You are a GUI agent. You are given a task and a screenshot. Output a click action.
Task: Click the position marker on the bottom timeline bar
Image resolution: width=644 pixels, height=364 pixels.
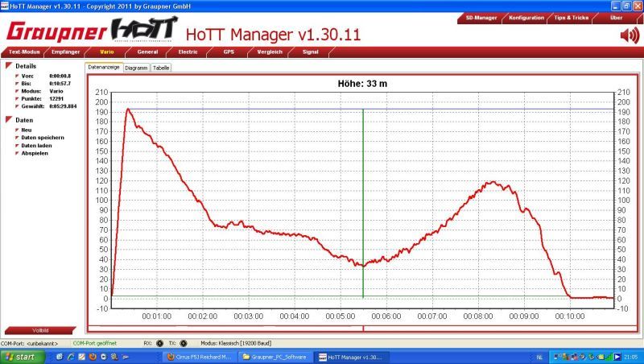tap(363, 329)
